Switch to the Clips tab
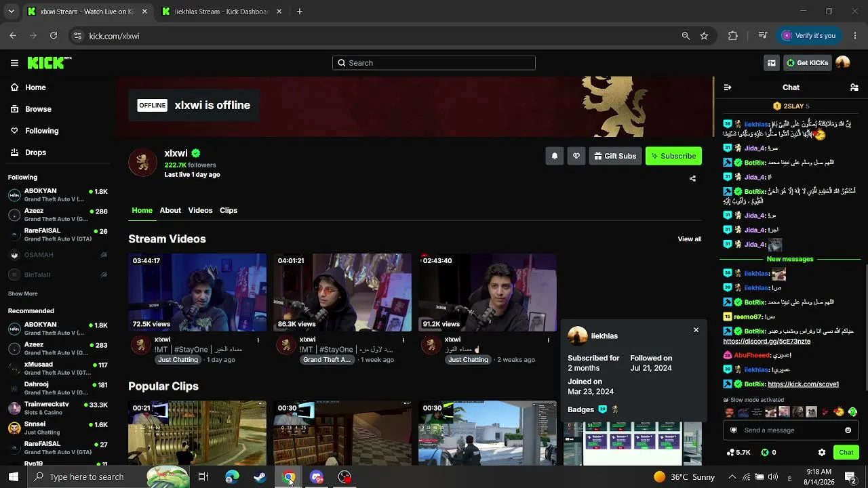The image size is (868, 488). point(229,210)
